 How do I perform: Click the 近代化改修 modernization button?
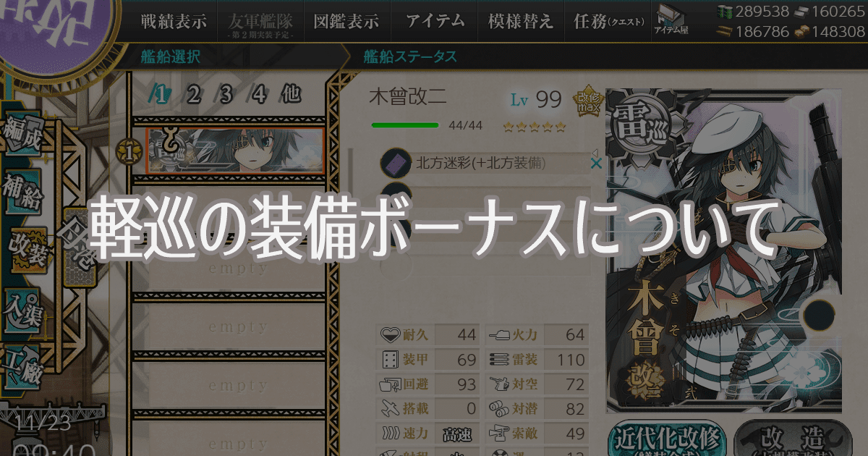tap(667, 439)
